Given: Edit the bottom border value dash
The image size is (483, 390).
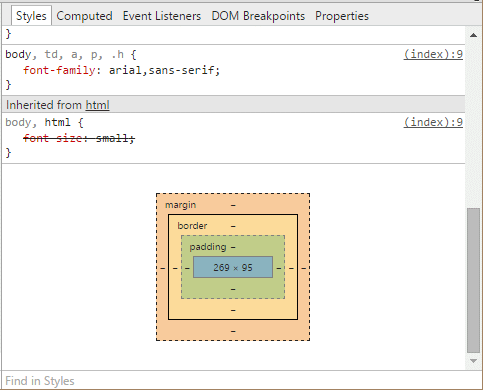Looking at the screenshot, I should (x=233, y=310).
